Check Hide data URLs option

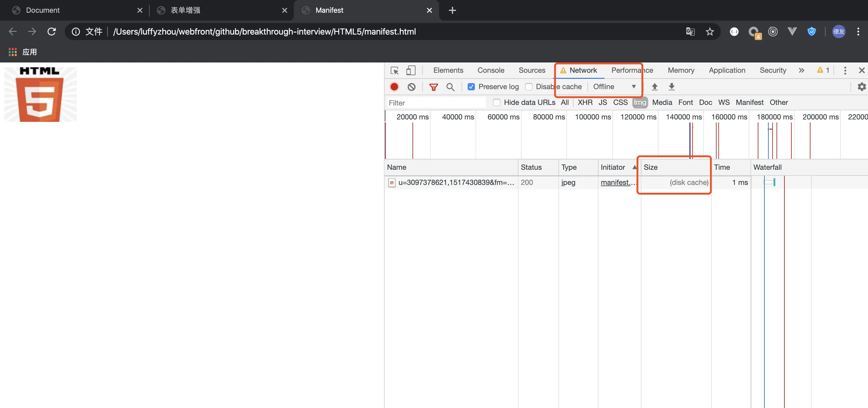pyautogui.click(x=496, y=102)
